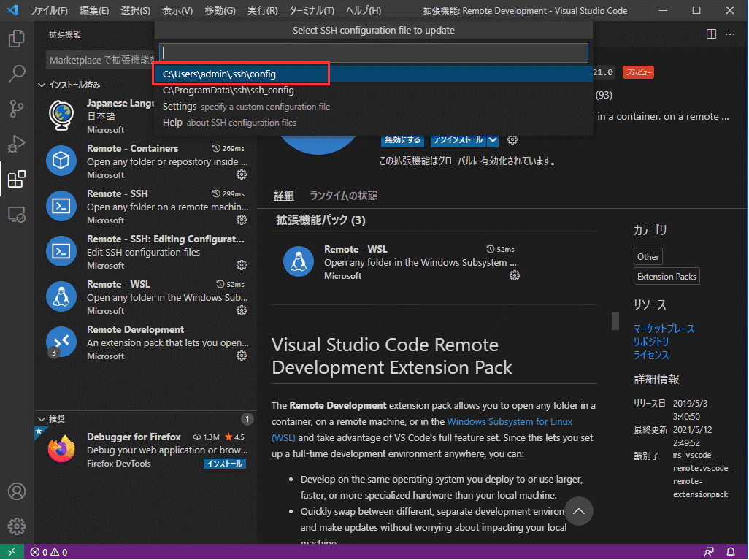749x560 pixels.
Task: Select C:\ProgramData\ssh\ssh_config option
Action: (x=374, y=91)
